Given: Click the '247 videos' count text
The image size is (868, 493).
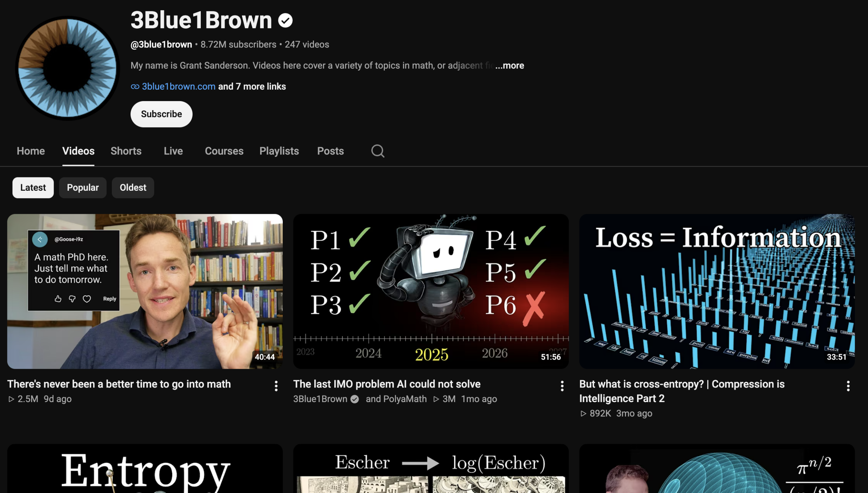Looking at the screenshot, I should tap(307, 44).
